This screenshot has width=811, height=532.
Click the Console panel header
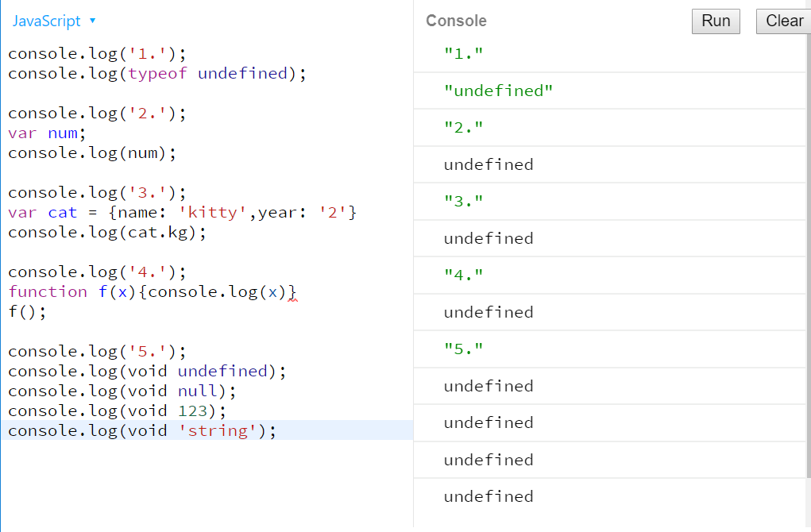(456, 21)
